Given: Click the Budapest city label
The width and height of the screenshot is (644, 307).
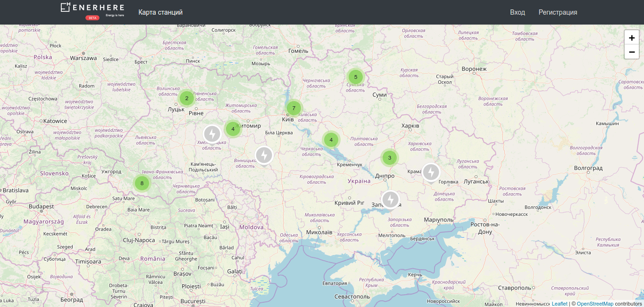Looking at the screenshot, I should (x=41, y=207).
